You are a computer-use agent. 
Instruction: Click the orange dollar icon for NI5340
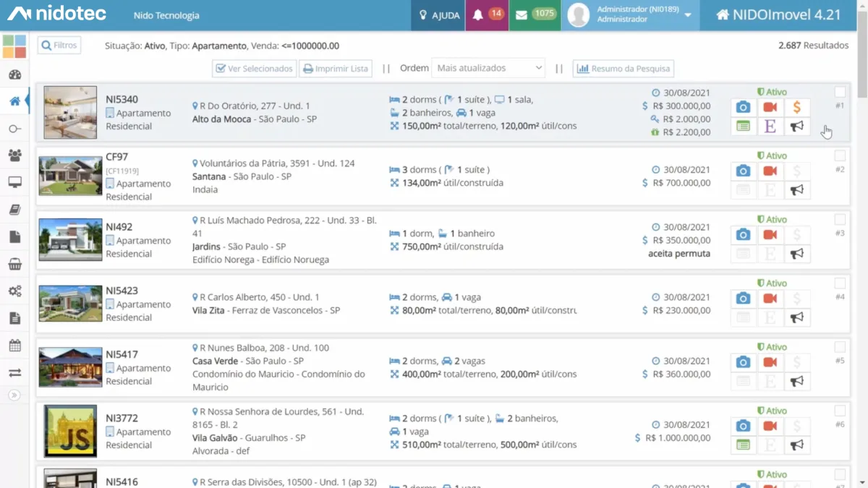coord(796,107)
